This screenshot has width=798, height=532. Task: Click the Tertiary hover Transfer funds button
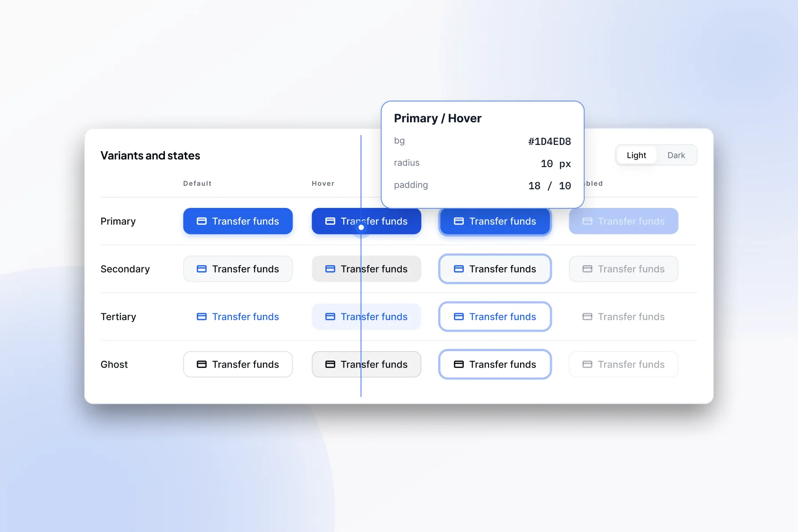click(x=367, y=317)
